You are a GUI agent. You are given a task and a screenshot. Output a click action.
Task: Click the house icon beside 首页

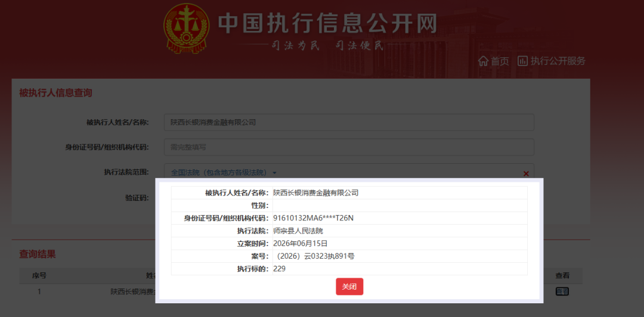(484, 61)
